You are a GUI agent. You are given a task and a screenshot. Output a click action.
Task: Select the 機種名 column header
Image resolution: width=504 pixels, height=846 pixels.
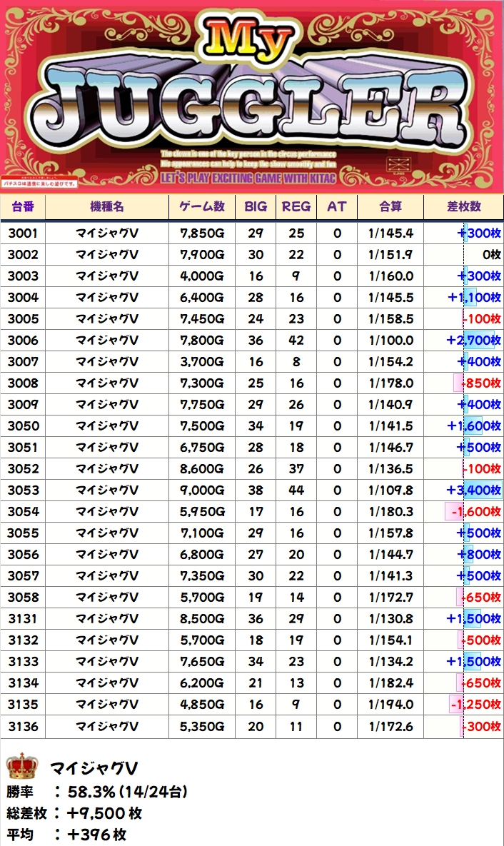click(107, 206)
